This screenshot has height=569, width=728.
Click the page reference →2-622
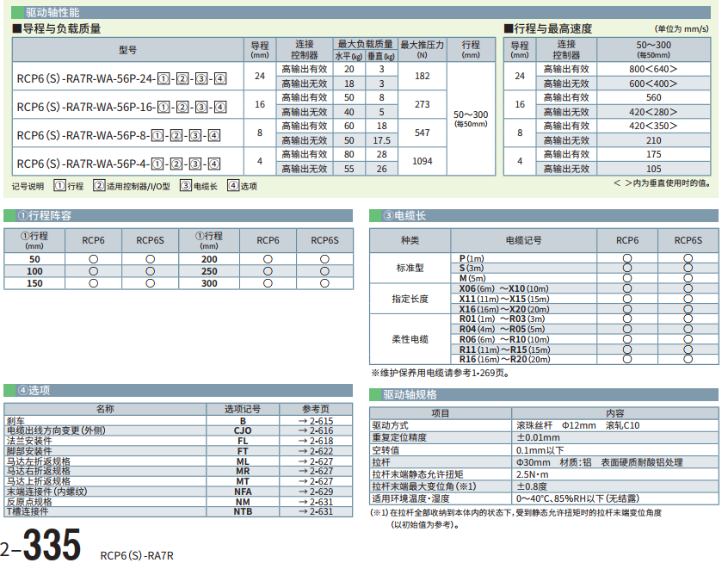(316, 451)
